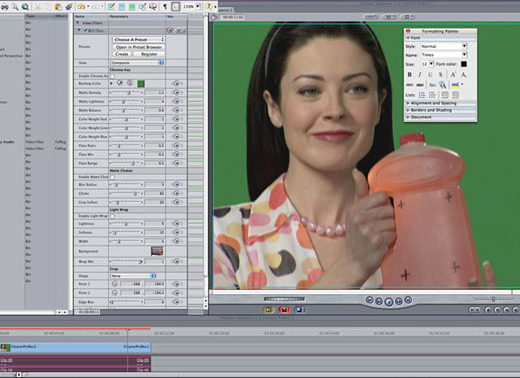Toggle Italic in the Formatting Palette
Screen dimensions: 520x378
420,75
